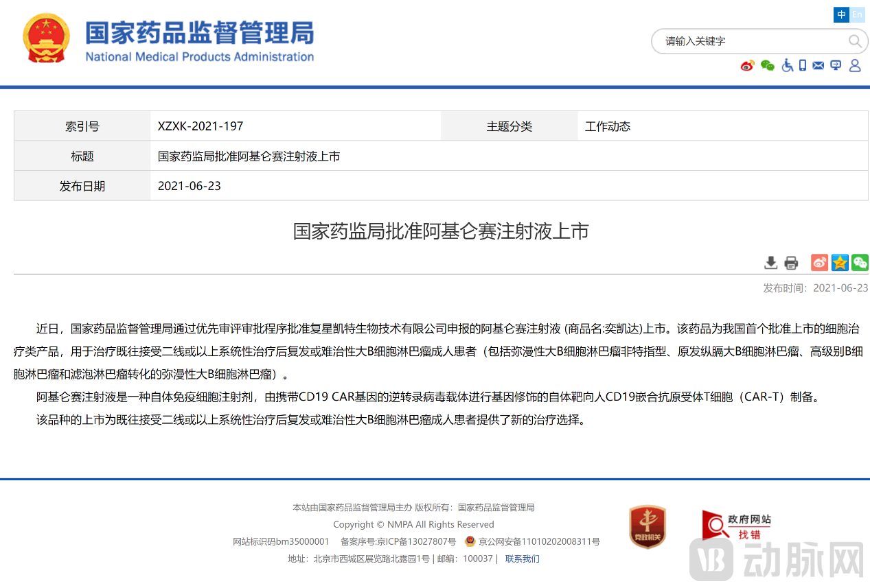Click the 发布日期 label cell
Image resolution: width=870 pixels, height=588 pixels.
pyautogui.click(x=82, y=186)
